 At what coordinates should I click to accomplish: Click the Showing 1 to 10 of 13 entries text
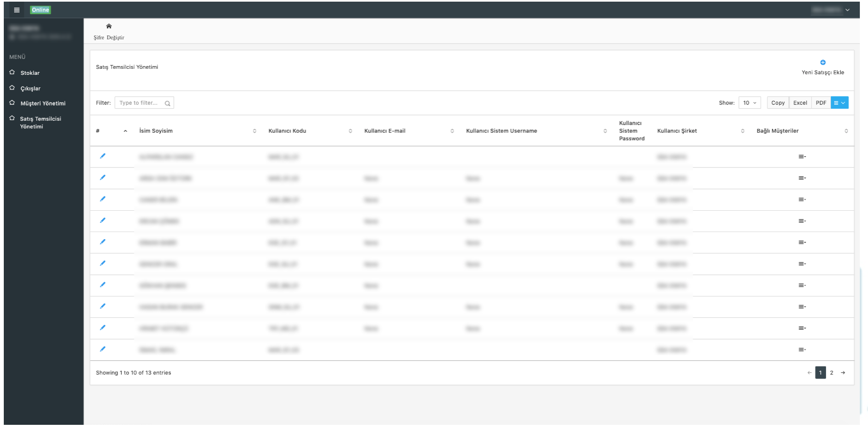click(x=134, y=373)
